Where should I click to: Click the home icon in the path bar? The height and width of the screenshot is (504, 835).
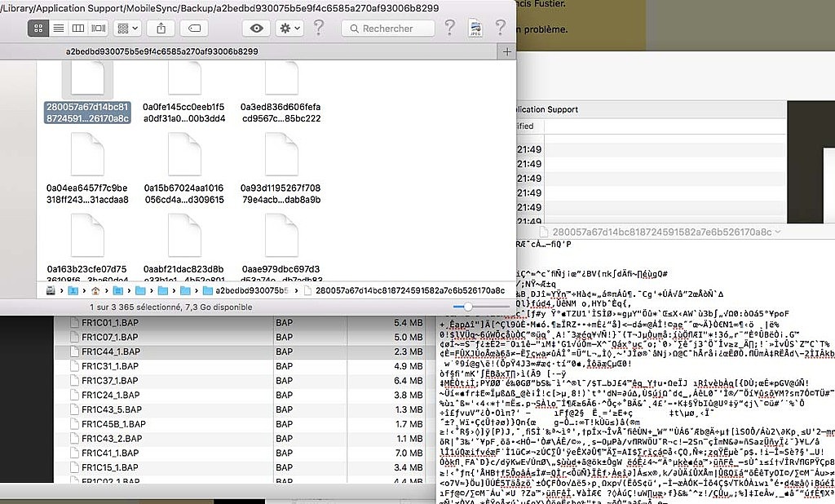95,290
